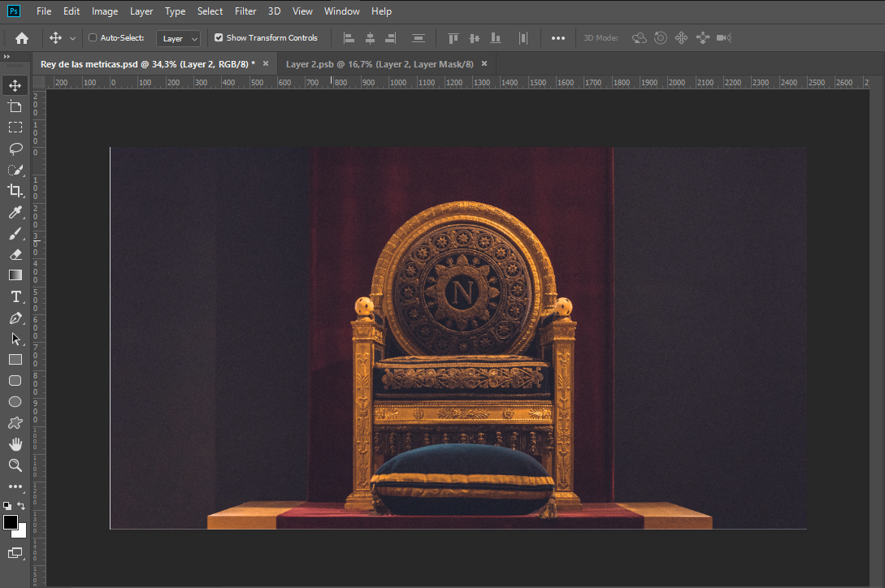Viewport: 885px width, 588px height.
Task: Close the Rey de las metricas.psd tab
Action: pyautogui.click(x=266, y=64)
